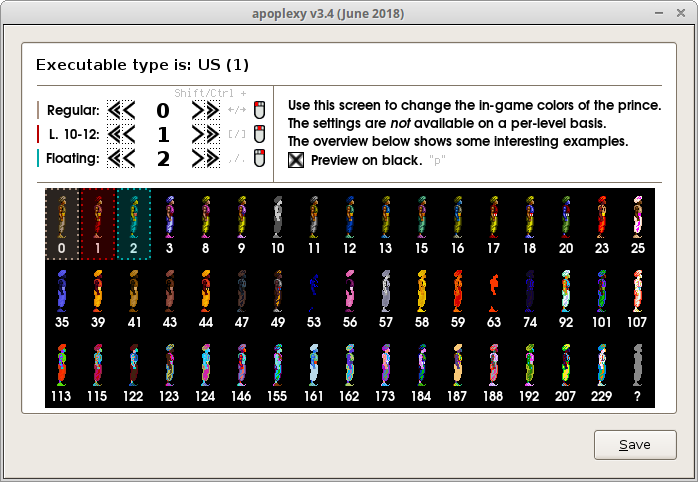Select the dark purple preview numbered 74

click(x=530, y=298)
